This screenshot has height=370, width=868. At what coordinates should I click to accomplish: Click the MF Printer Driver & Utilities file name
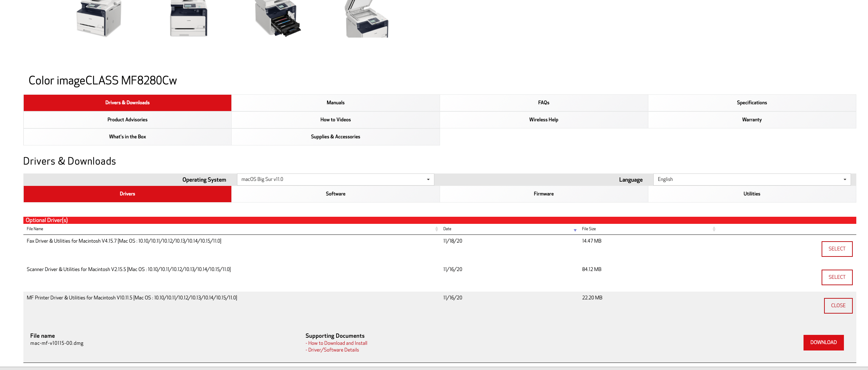point(132,298)
